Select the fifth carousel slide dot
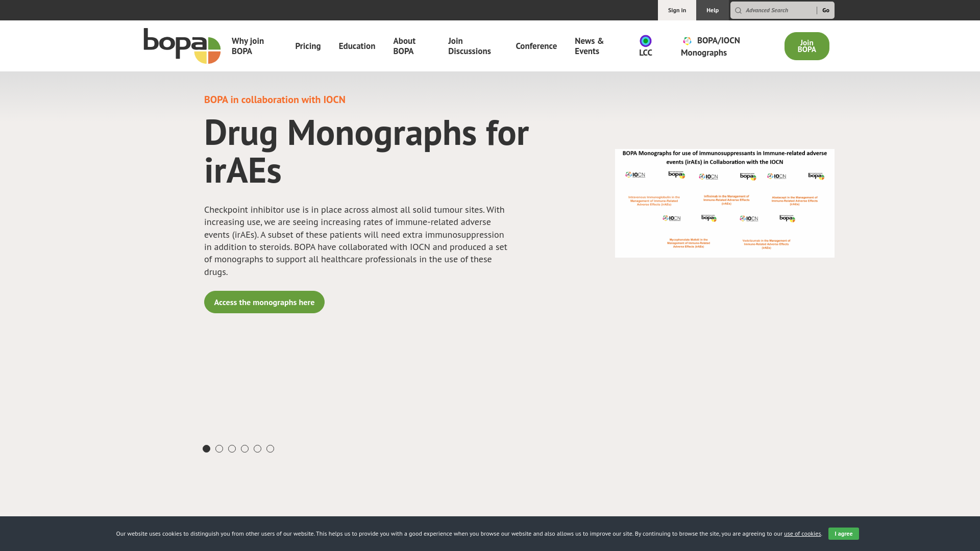The height and width of the screenshot is (551, 980). (x=257, y=449)
